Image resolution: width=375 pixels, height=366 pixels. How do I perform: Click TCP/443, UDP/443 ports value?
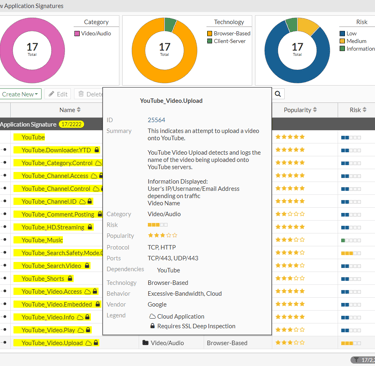coord(173,258)
